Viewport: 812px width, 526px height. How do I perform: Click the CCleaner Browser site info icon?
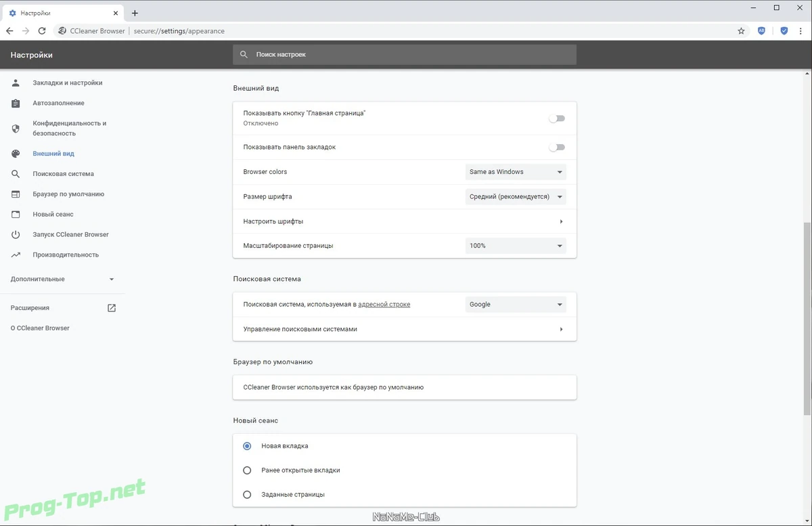[x=62, y=31]
